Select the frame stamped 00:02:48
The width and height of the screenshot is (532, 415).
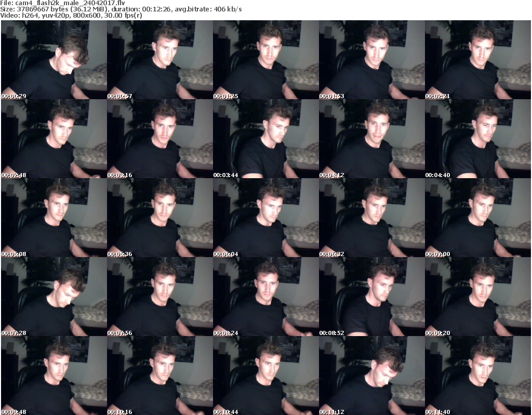coord(54,139)
